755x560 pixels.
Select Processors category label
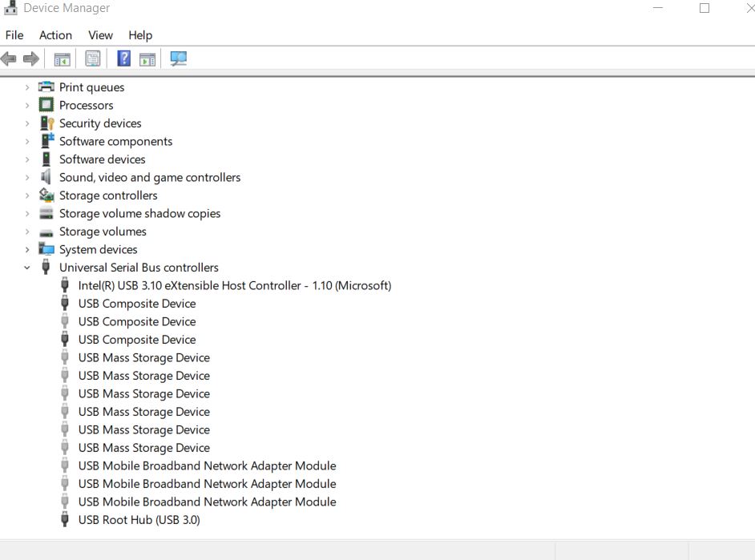[87, 106]
